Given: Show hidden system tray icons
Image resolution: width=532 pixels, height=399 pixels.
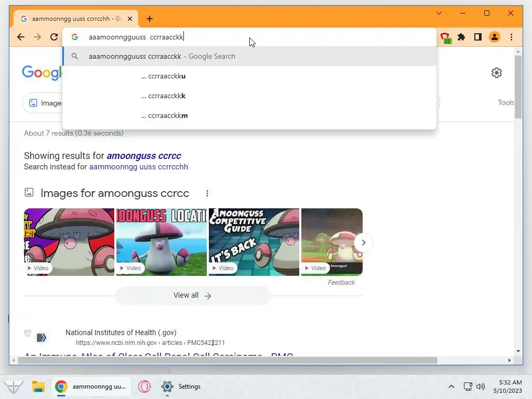Looking at the screenshot, I should pyautogui.click(x=451, y=387).
